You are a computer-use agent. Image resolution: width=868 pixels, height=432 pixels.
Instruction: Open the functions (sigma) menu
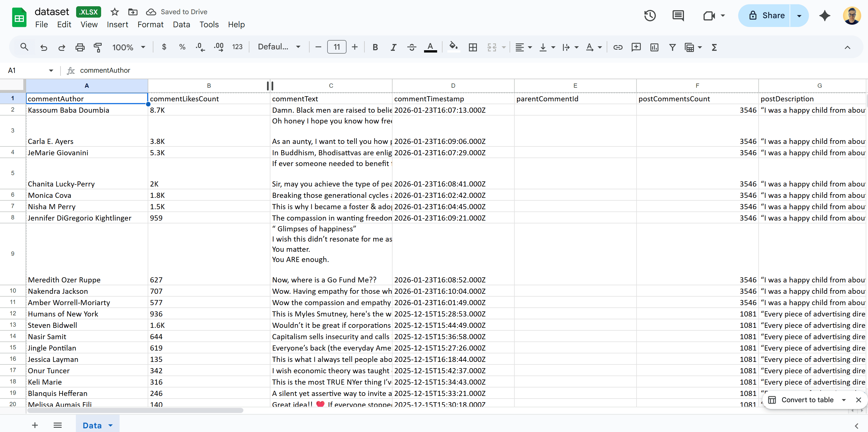tap(715, 47)
